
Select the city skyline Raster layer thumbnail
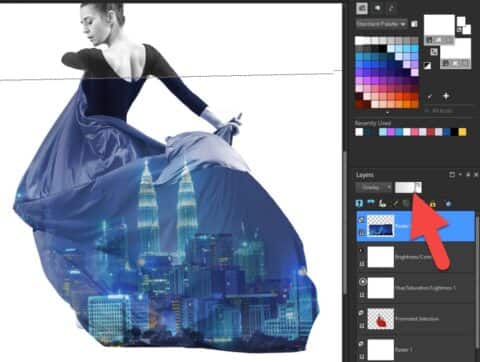(381, 226)
